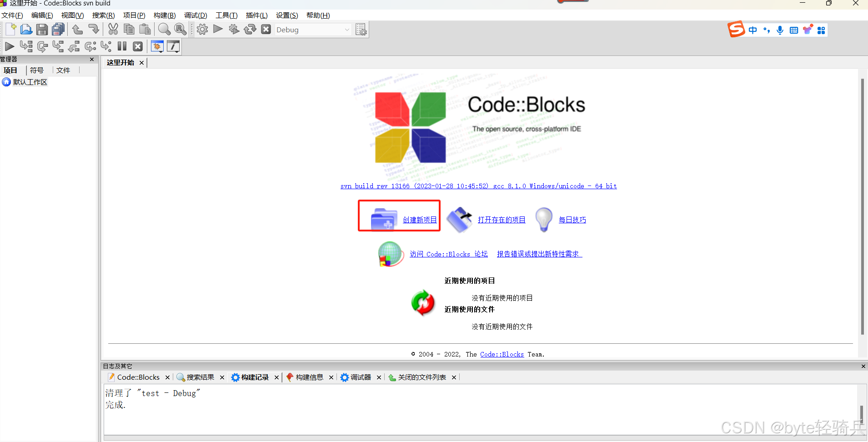Click the Next line debug icon
Screen dimensions: 868x442
(42, 46)
